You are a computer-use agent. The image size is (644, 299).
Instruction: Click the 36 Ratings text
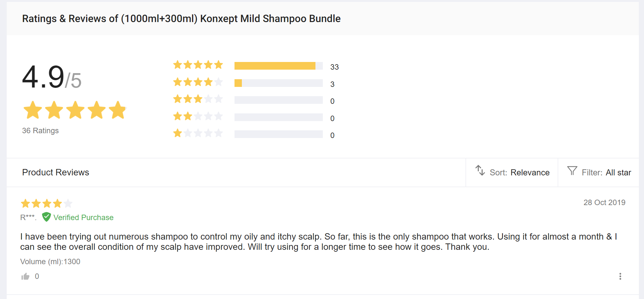pos(40,131)
